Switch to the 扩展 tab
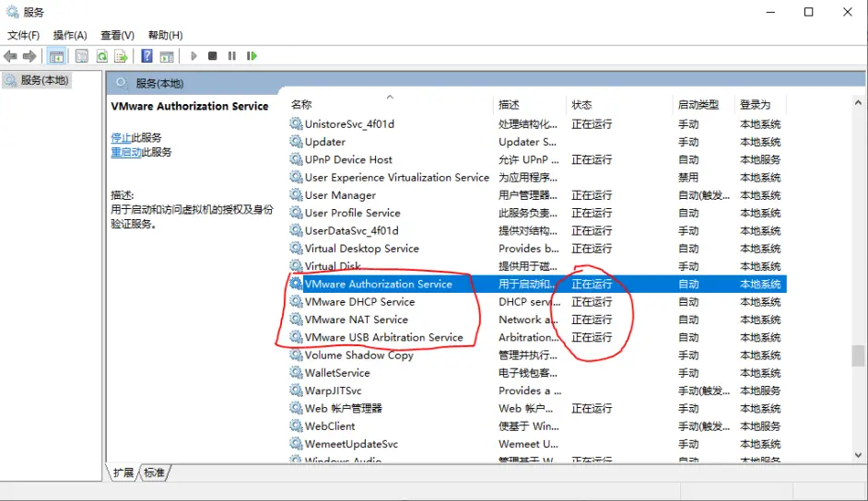868x501 pixels. [x=123, y=472]
